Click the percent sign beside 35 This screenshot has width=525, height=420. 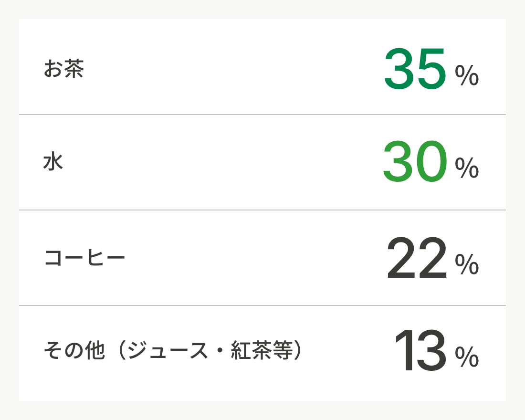[x=467, y=75]
